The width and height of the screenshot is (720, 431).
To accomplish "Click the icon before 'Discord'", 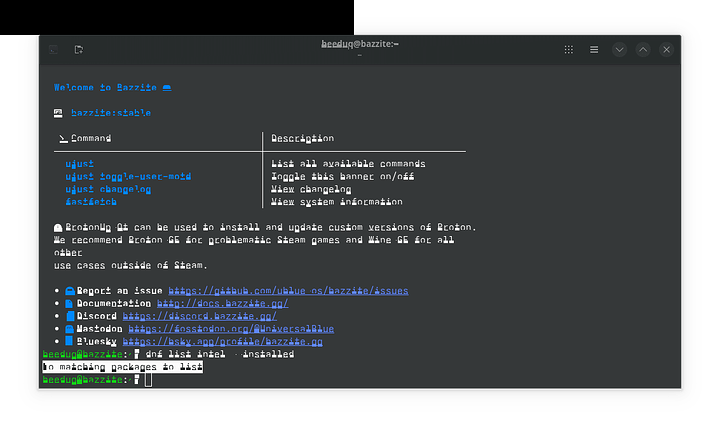I will click(70, 316).
